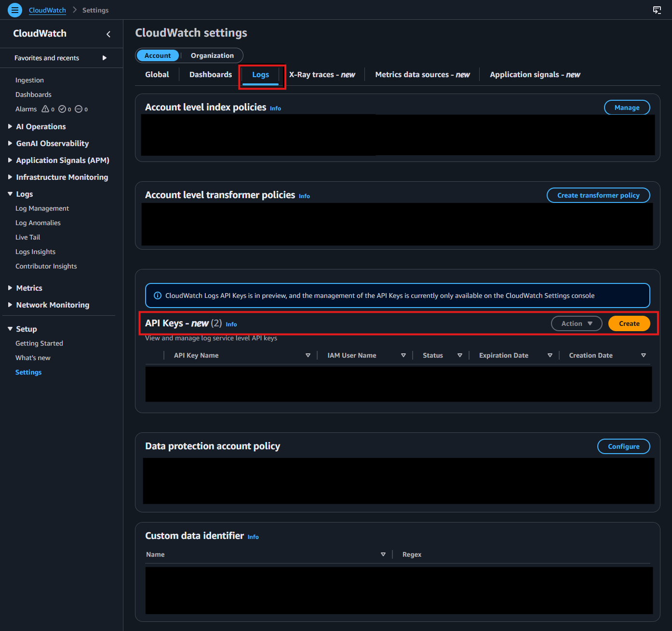
Task: Open Logs Insights from the sidebar
Action: (35, 251)
